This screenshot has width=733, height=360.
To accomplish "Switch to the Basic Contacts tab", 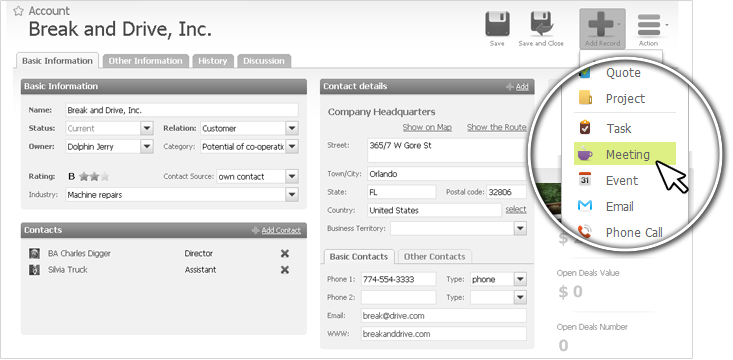I will click(x=359, y=257).
